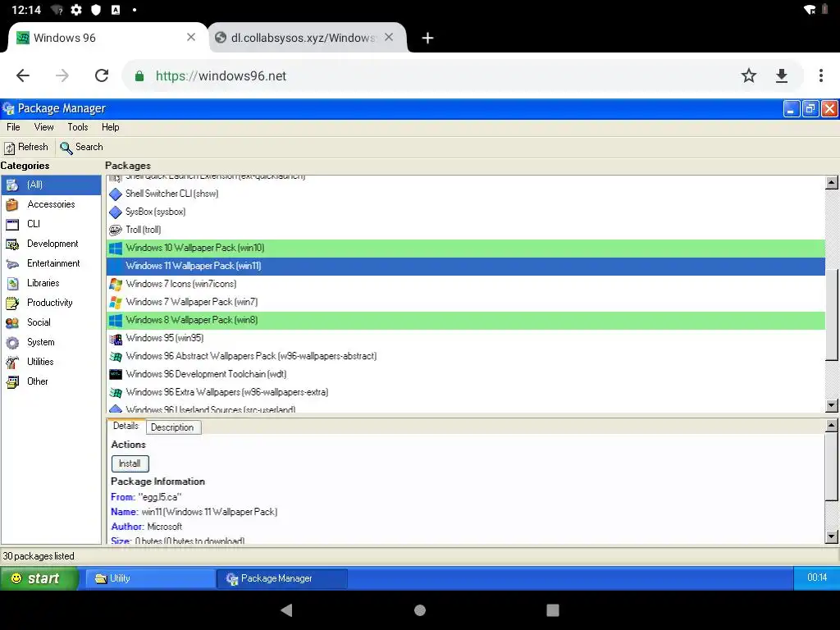Click the package list scroll-up arrow
The image size is (840, 630).
click(x=832, y=183)
